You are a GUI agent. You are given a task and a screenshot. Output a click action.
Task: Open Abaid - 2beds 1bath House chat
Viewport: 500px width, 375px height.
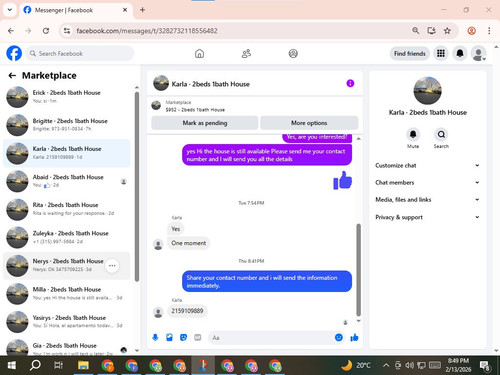point(67,181)
